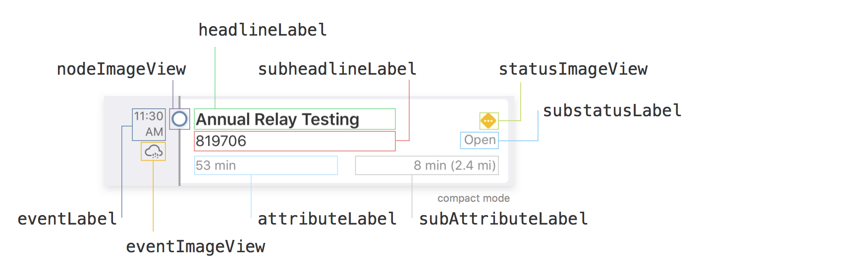Screen dimensions: 868x274
Task: Click the nodeImageView annotation text
Action: point(121,69)
